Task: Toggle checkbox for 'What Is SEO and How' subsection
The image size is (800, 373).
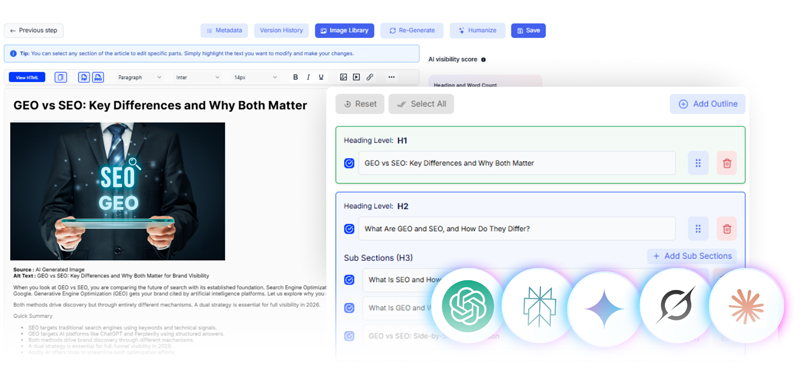Action: click(349, 280)
